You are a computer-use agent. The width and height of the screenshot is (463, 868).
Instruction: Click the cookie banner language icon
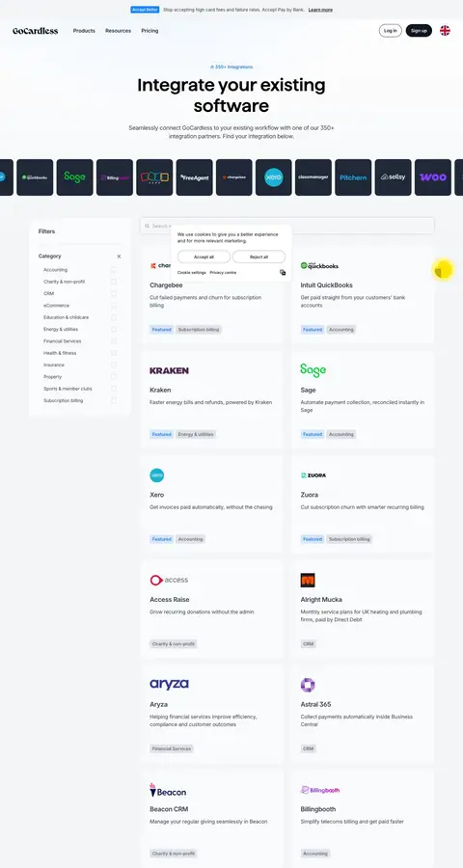(x=283, y=272)
